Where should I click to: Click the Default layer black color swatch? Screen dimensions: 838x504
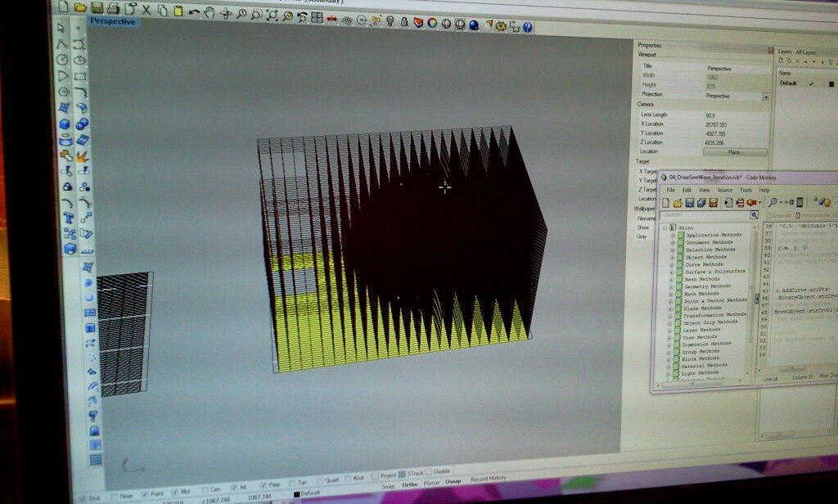point(831,83)
